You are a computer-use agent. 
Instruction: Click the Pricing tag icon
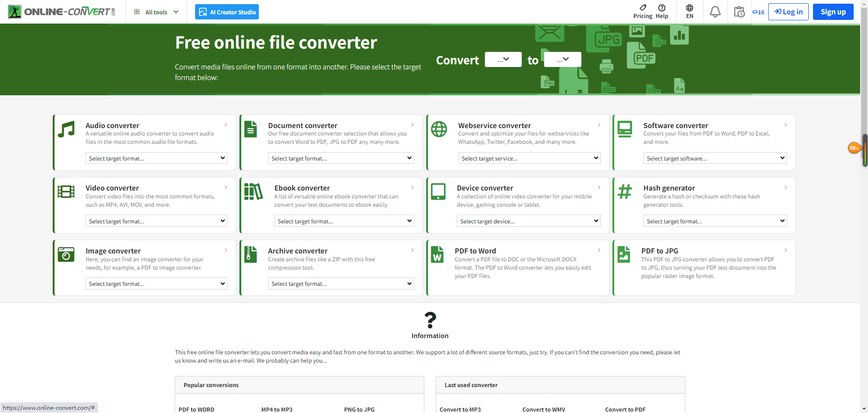pos(643,8)
